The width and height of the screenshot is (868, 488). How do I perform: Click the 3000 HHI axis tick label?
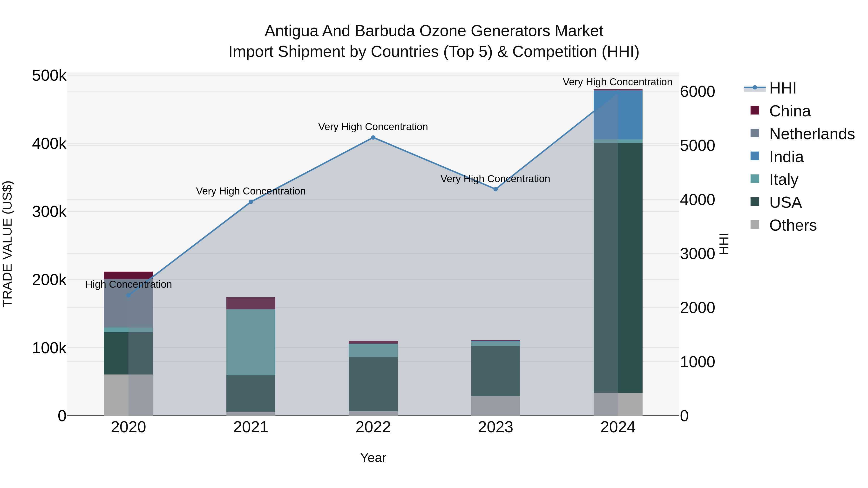(x=698, y=254)
